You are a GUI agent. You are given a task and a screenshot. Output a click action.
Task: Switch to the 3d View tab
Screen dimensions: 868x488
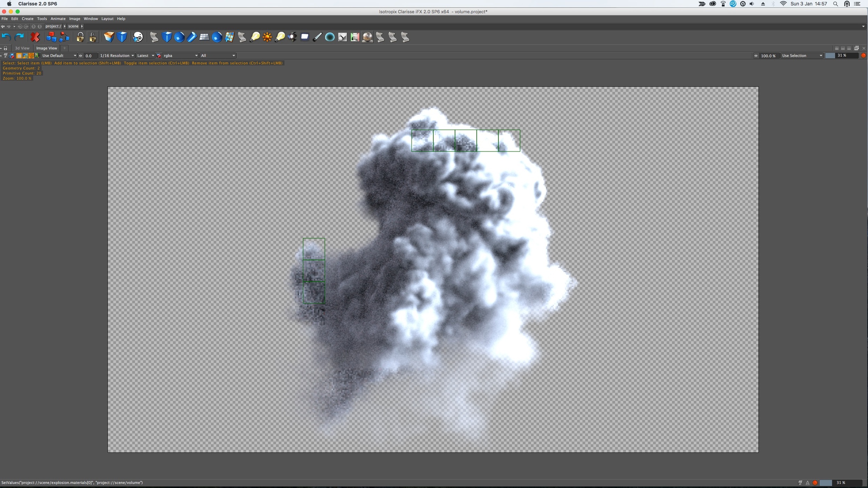click(x=22, y=48)
